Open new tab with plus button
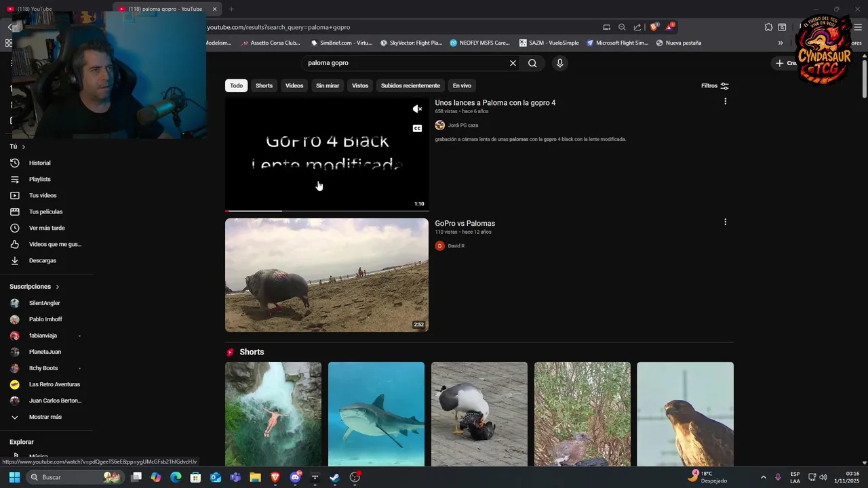The height and width of the screenshot is (488, 868). pyautogui.click(x=231, y=9)
